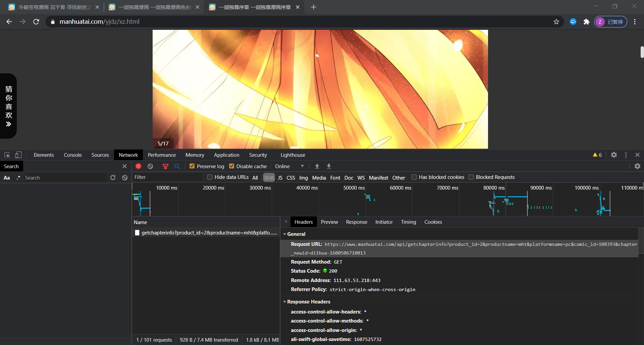
Task: Check the Blocked Requests checkbox
Action: tap(471, 177)
